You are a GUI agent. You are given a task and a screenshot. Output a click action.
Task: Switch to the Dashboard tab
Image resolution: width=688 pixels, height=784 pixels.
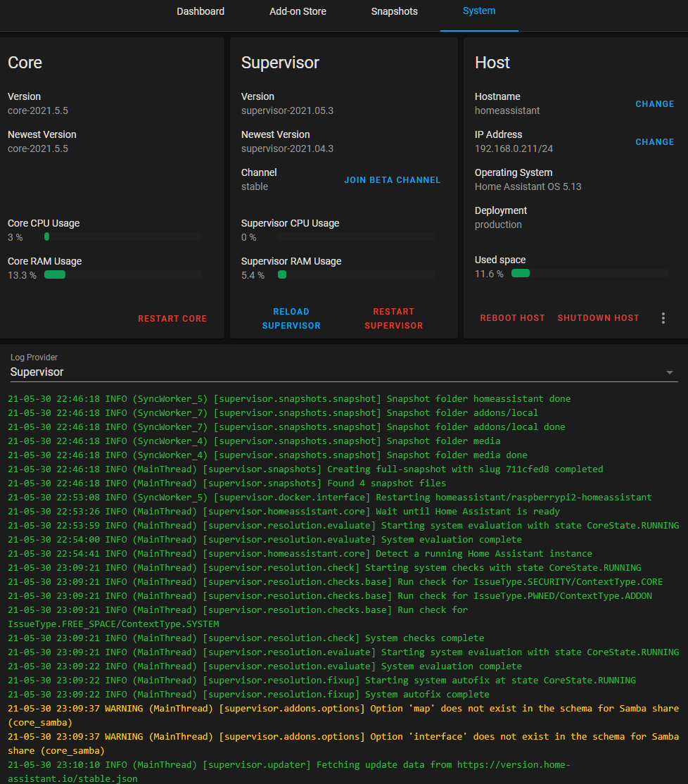[200, 11]
